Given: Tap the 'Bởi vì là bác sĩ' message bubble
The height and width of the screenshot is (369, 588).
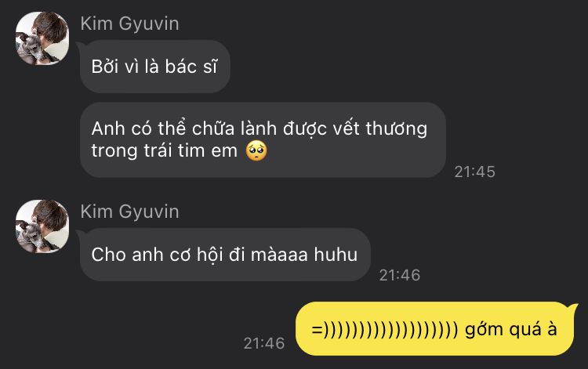Looking at the screenshot, I should pos(155,67).
